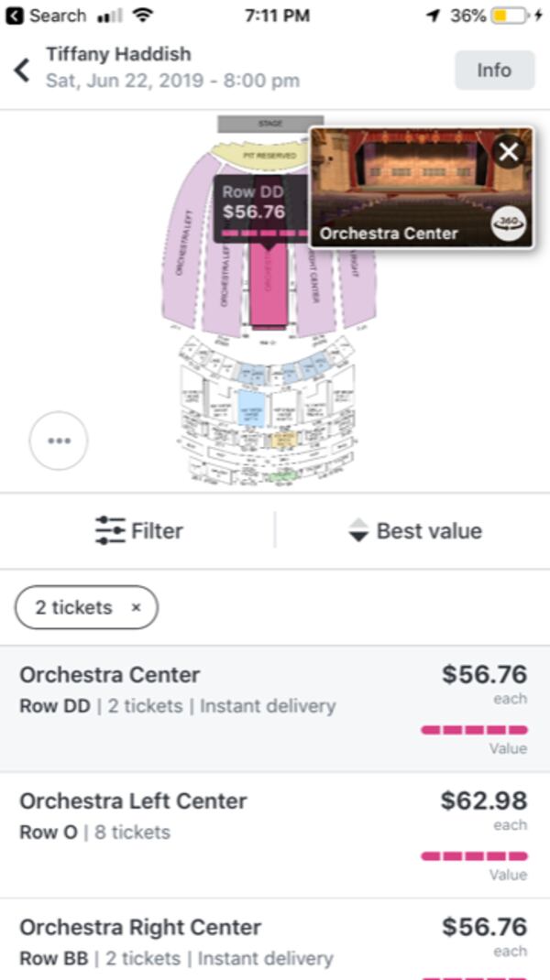Open the 360 degree view icon

(x=509, y=223)
